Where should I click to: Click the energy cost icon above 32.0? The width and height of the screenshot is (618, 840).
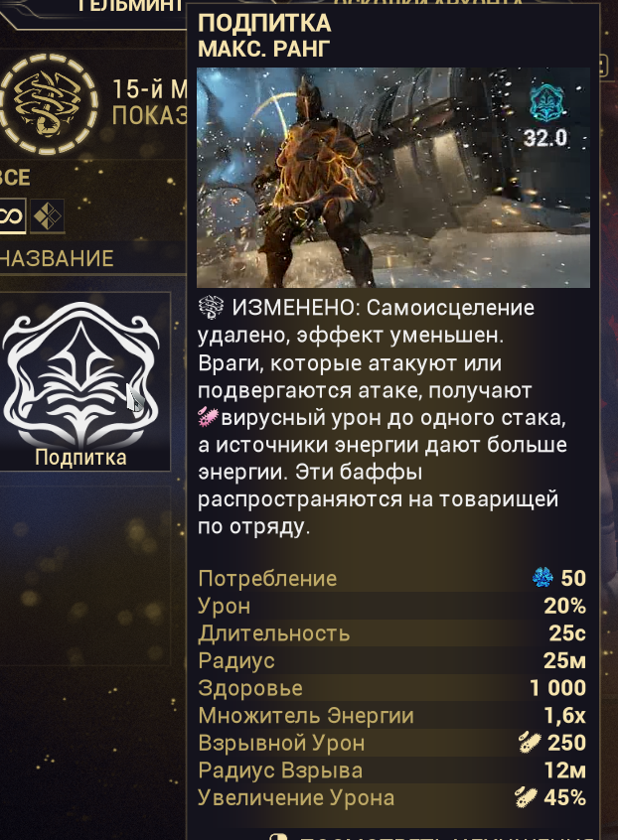pos(546,104)
